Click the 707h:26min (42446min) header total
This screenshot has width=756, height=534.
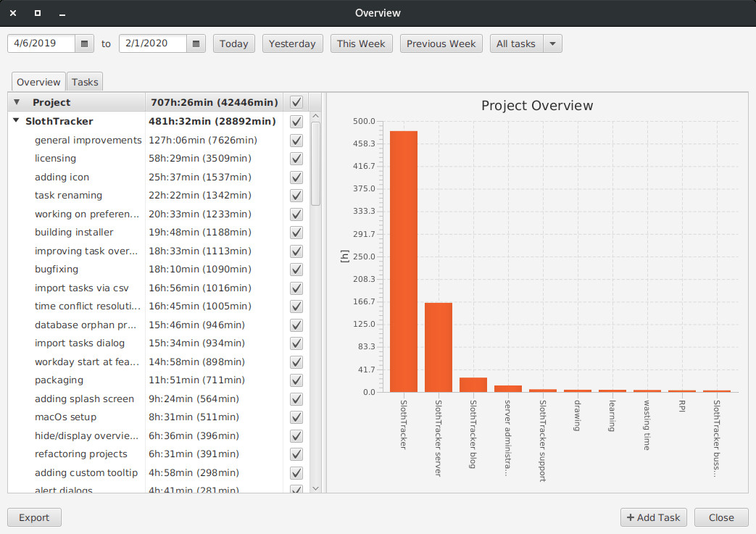click(x=215, y=102)
